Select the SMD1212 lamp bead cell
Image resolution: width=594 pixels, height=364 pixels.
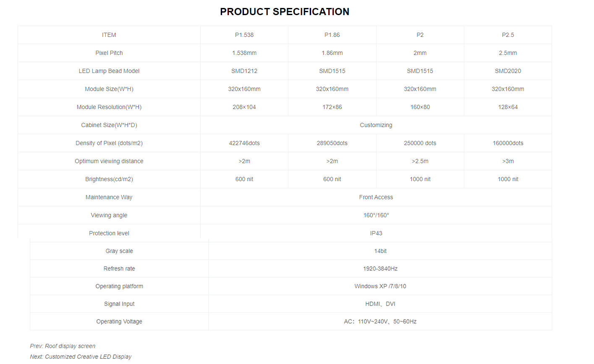click(244, 71)
